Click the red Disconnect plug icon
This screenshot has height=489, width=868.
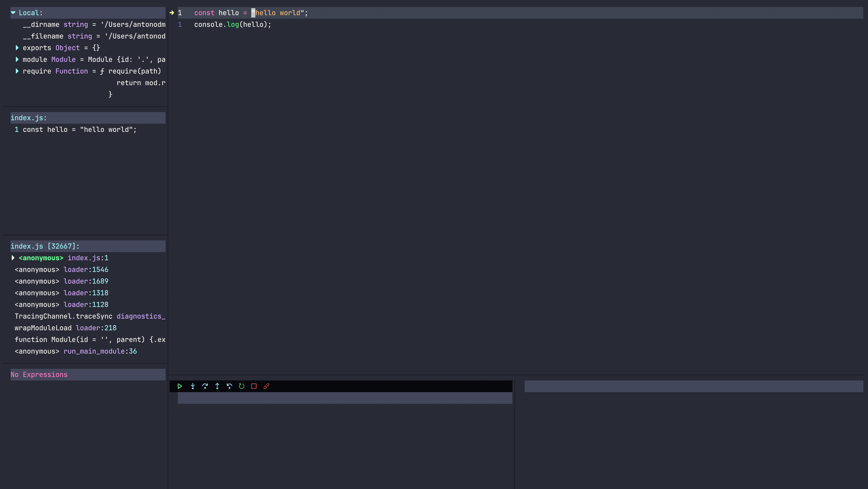(x=266, y=386)
